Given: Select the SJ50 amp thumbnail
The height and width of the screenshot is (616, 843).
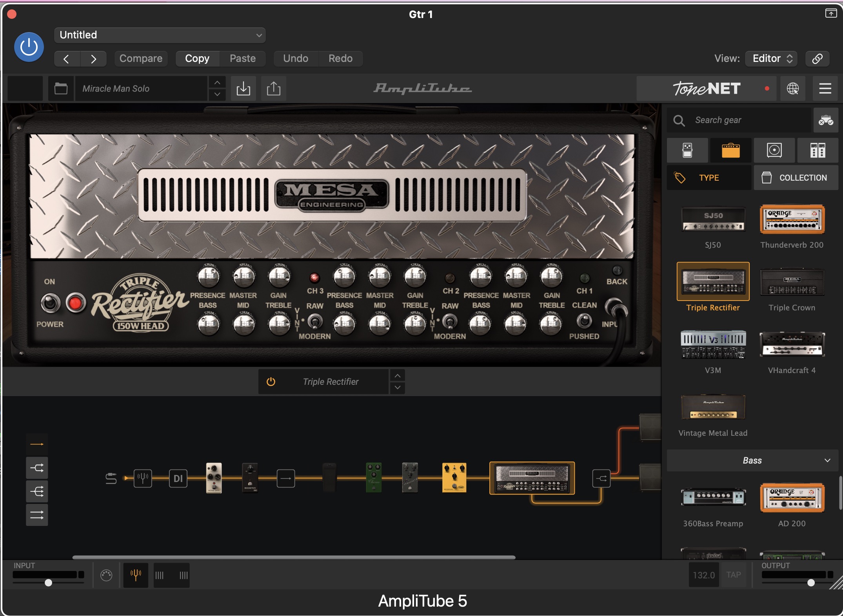Looking at the screenshot, I should point(713,220).
